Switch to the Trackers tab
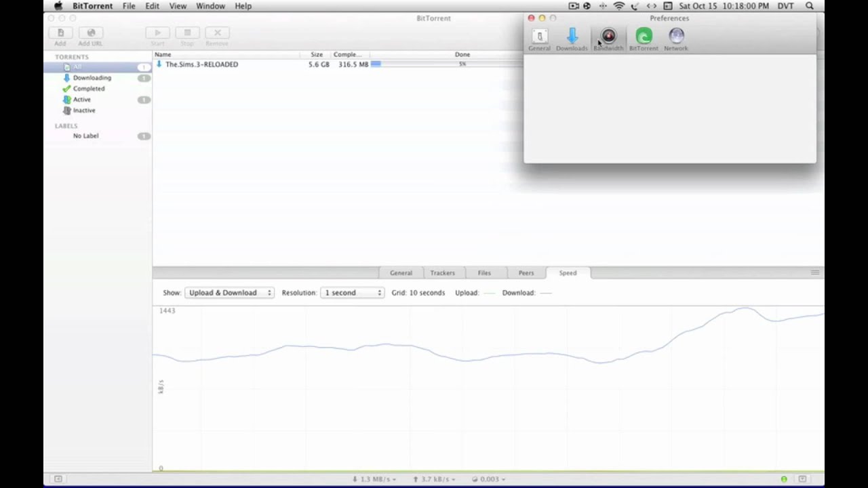The width and height of the screenshot is (868, 488). pyautogui.click(x=442, y=273)
